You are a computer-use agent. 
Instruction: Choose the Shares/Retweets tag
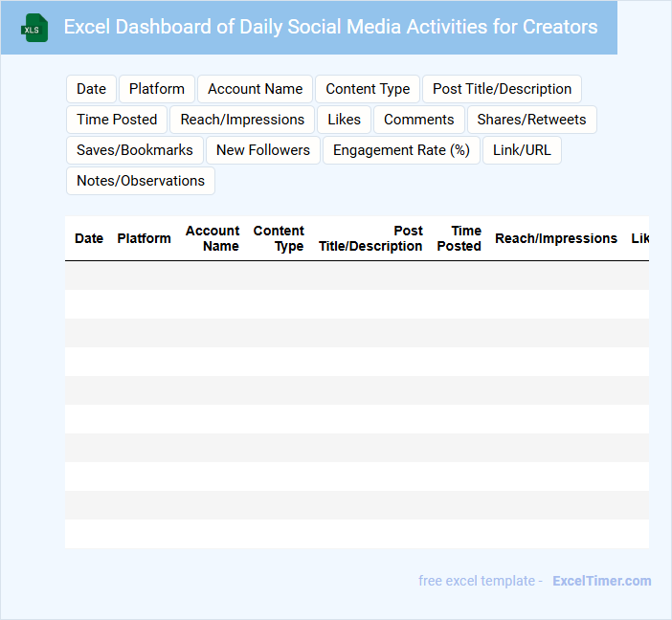click(531, 120)
